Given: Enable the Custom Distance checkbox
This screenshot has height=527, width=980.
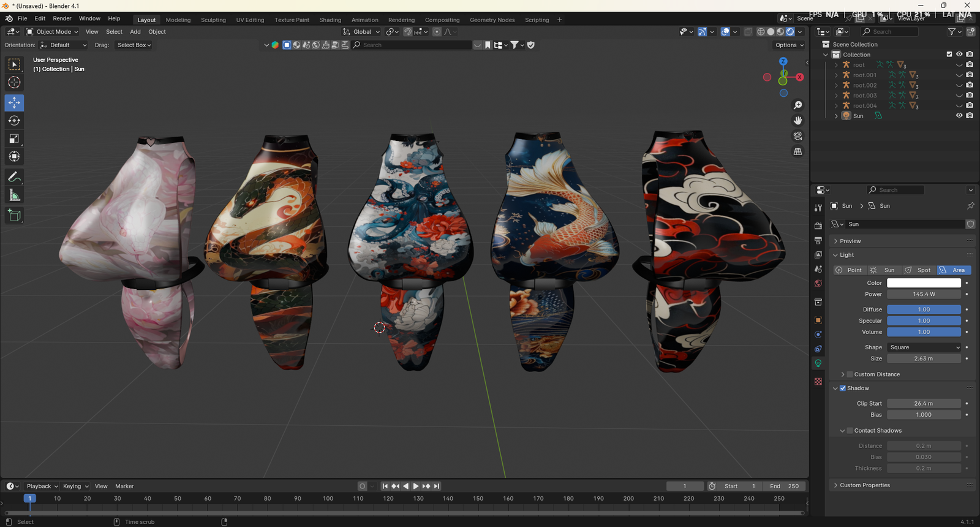Looking at the screenshot, I should (x=850, y=374).
